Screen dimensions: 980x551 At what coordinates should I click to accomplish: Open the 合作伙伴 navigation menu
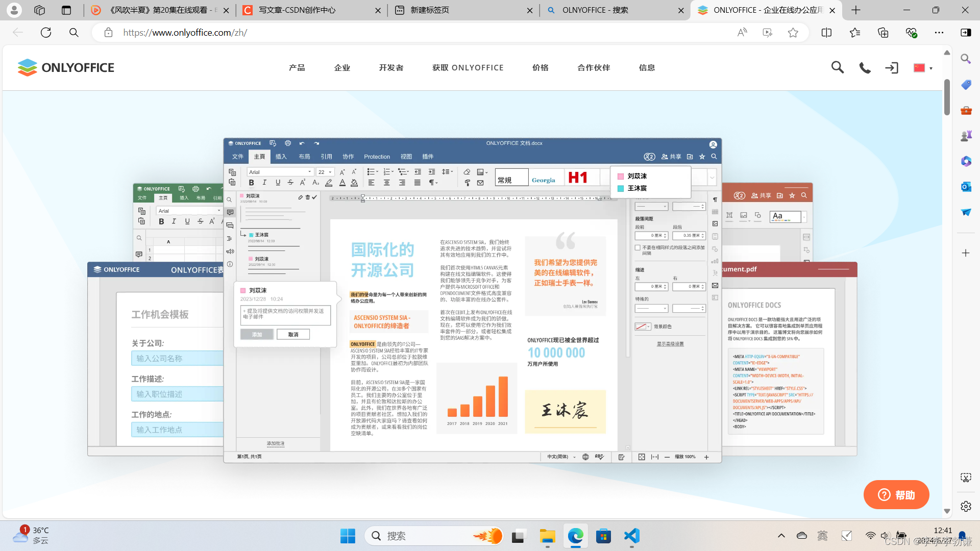(594, 68)
